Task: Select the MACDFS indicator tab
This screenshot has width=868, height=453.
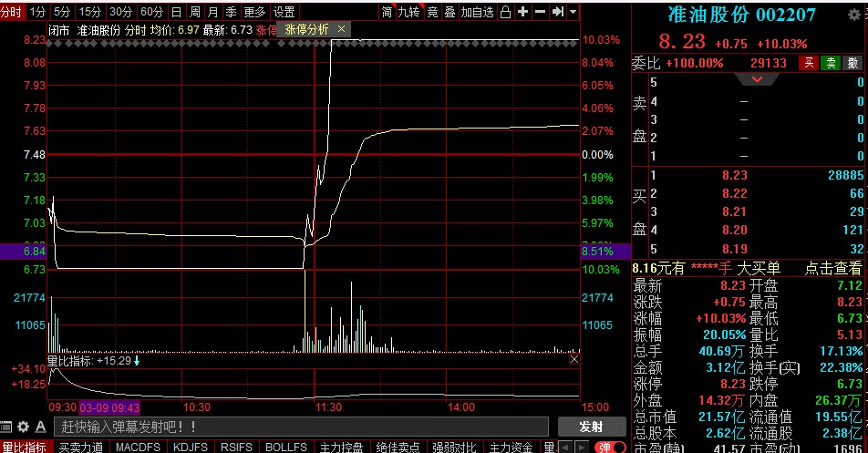Action: [x=138, y=448]
